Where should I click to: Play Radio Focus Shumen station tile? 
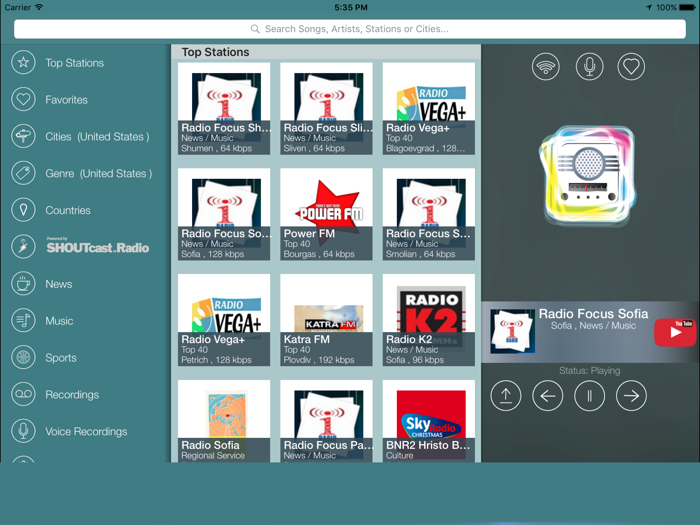(224, 108)
